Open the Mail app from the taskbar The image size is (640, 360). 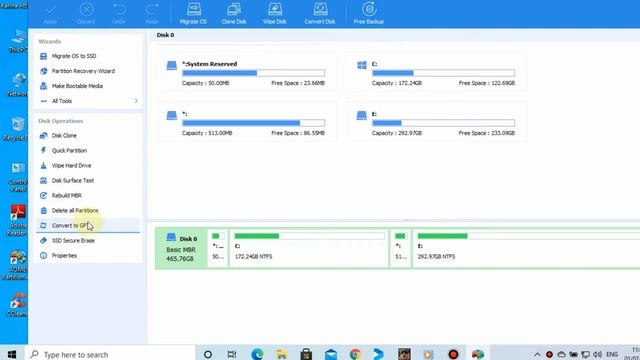click(x=331, y=354)
